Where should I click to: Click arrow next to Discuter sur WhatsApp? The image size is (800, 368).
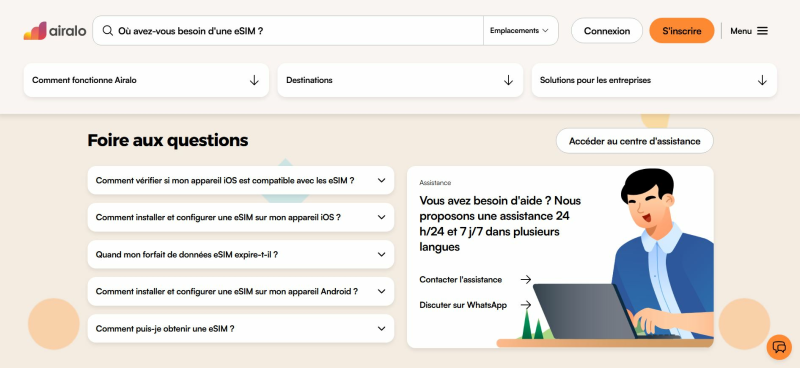point(526,305)
